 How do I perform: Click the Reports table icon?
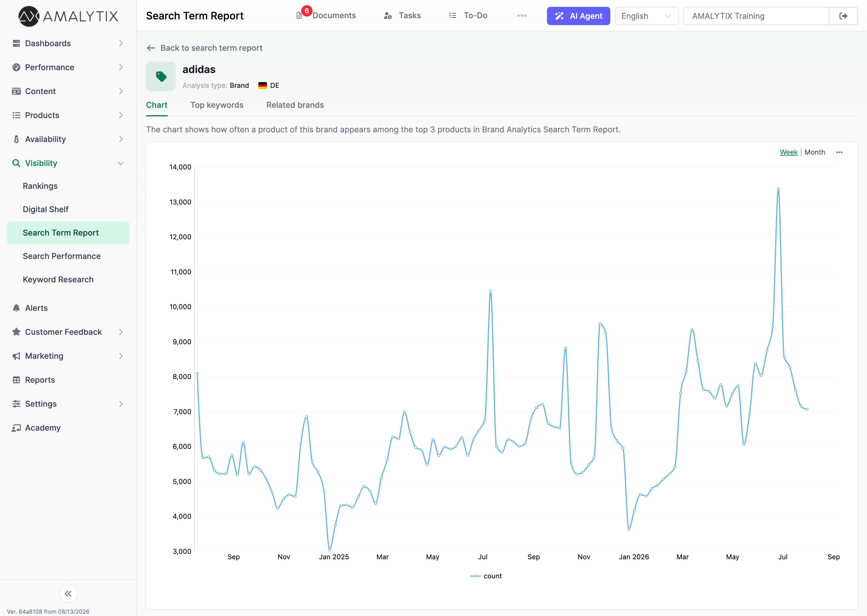pos(16,380)
